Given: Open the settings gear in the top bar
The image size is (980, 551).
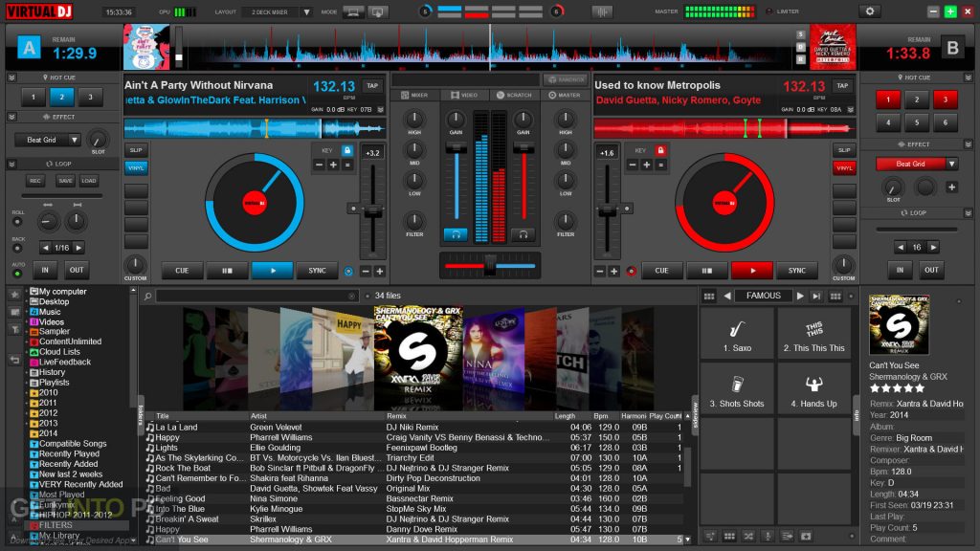Looking at the screenshot, I should pyautogui.click(x=869, y=11).
